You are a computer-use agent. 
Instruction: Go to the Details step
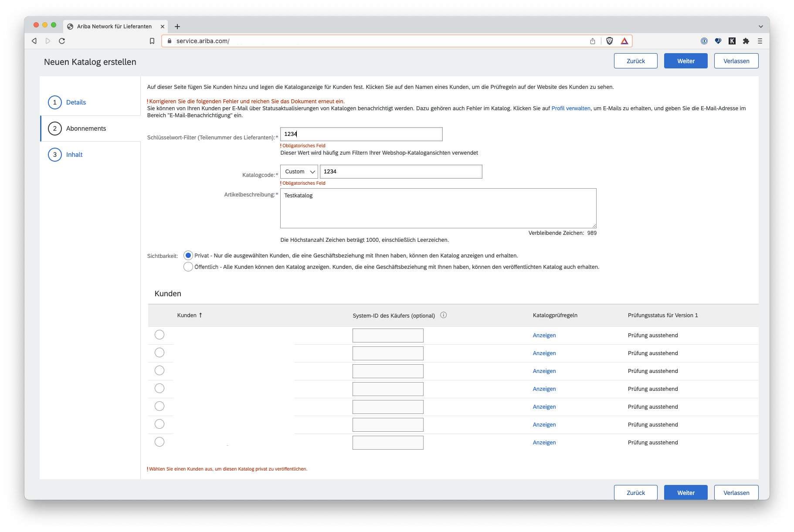pos(76,102)
